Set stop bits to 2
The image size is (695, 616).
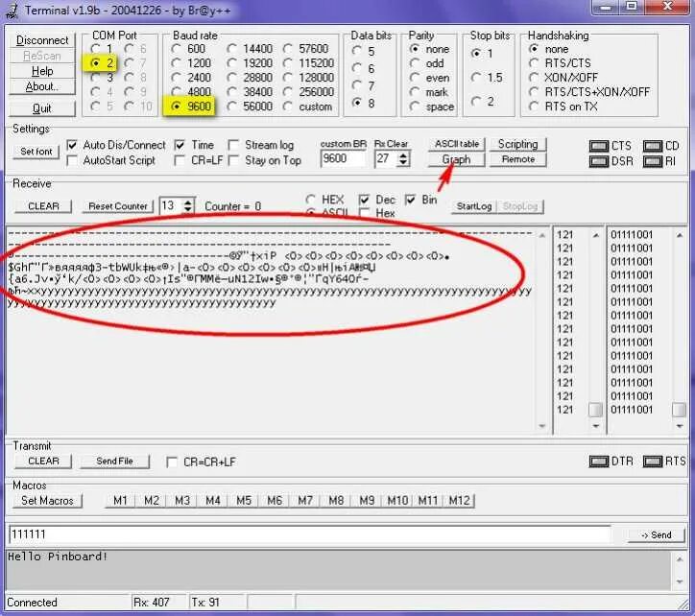[x=476, y=101]
